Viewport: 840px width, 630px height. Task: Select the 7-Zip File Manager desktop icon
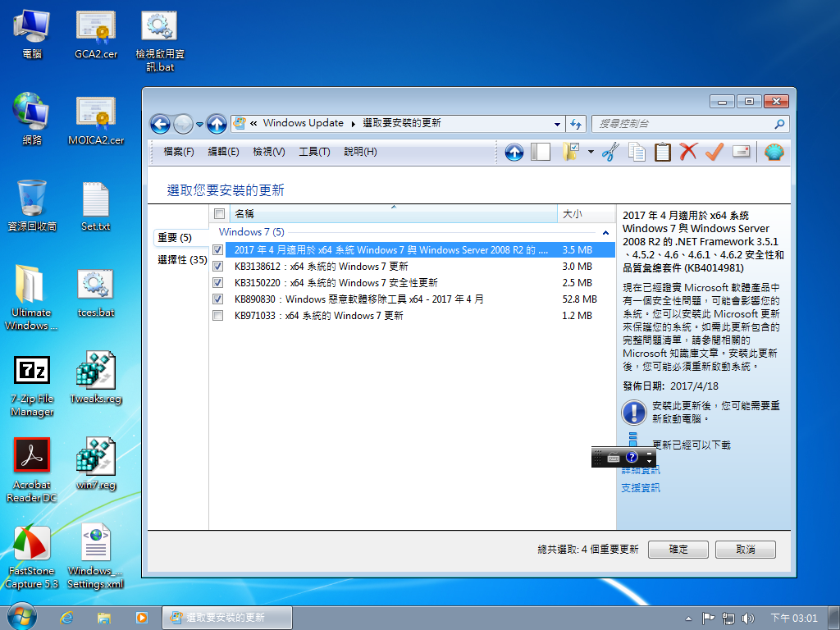tap(32, 386)
